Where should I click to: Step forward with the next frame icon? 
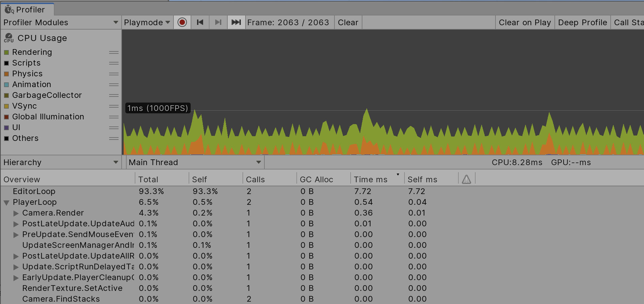pos(218,22)
